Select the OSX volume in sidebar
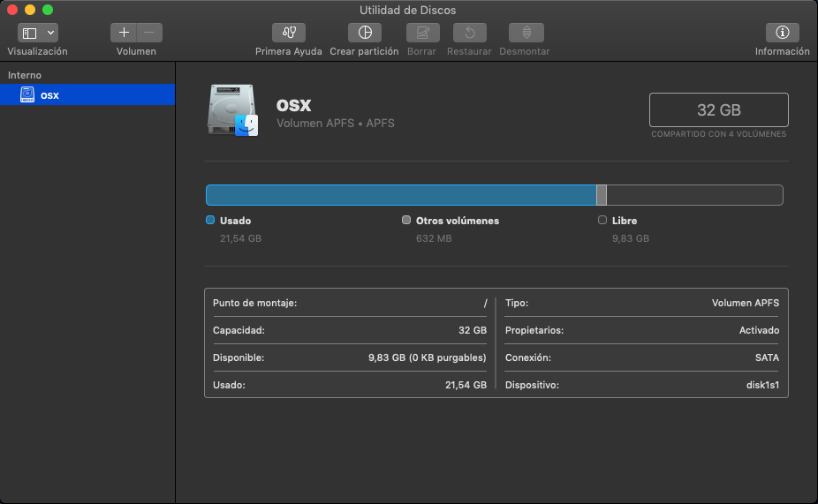Screen dimensions: 818x504 87,94
